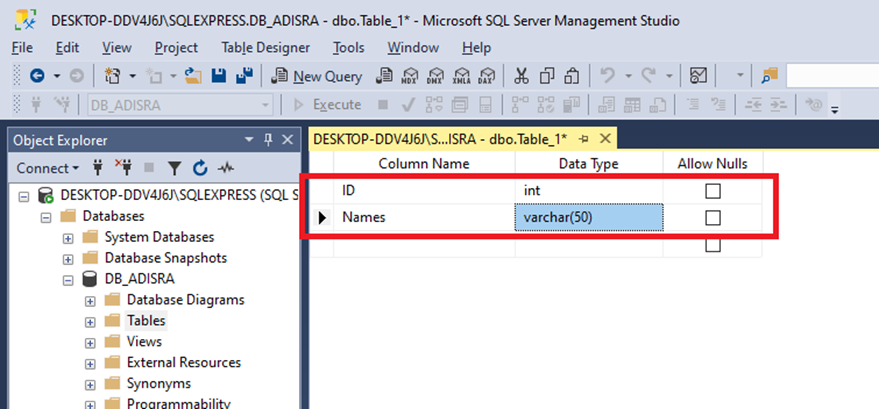Image resolution: width=879 pixels, height=409 pixels.
Task: Open the Window menu
Action: tap(413, 48)
